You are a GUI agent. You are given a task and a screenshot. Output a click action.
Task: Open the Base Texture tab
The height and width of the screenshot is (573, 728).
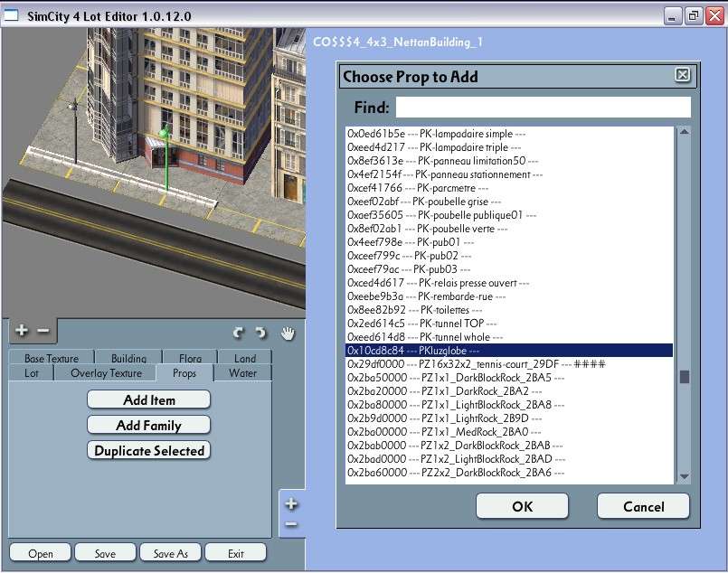(x=52, y=358)
